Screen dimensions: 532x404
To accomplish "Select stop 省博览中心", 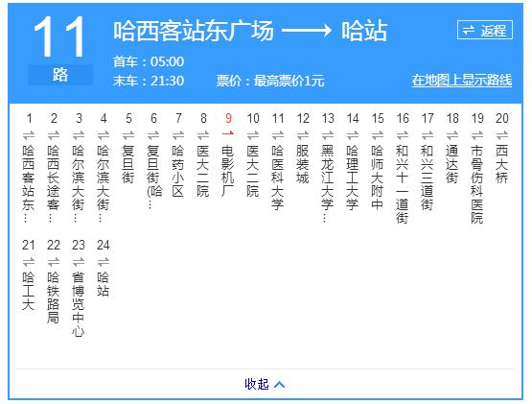I will click(x=79, y=304).
